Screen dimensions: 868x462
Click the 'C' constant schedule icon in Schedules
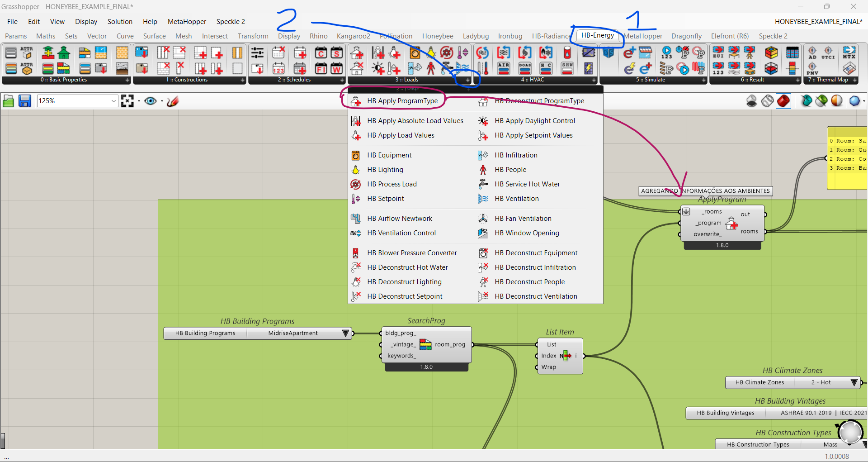pos(321,53)
